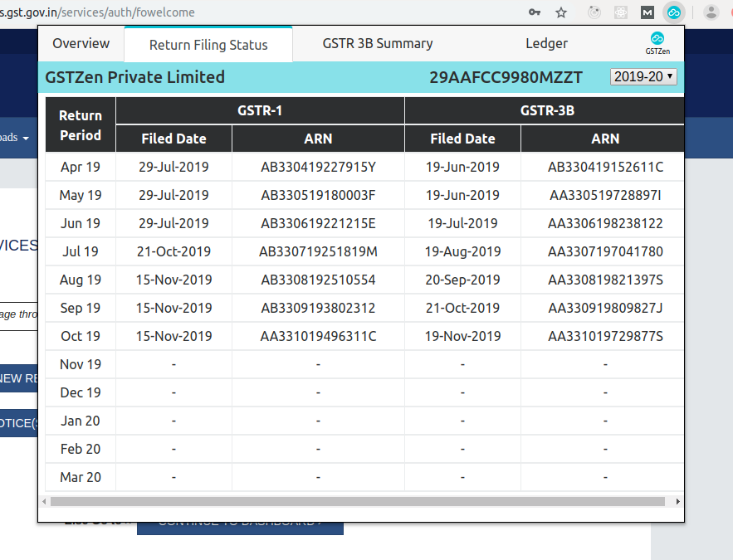Select the Jan 20 return period cell
The width and height of the screenshot is (733, 560).
81,421
